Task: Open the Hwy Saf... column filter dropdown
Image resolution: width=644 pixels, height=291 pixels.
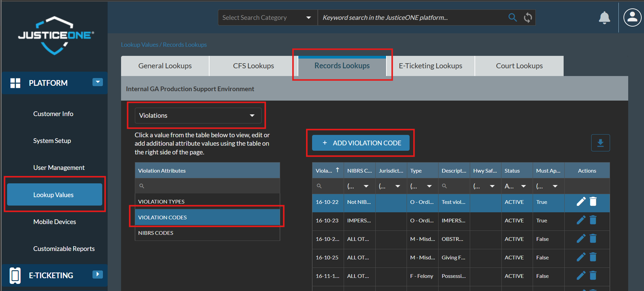Action: [x=492, y=186]
